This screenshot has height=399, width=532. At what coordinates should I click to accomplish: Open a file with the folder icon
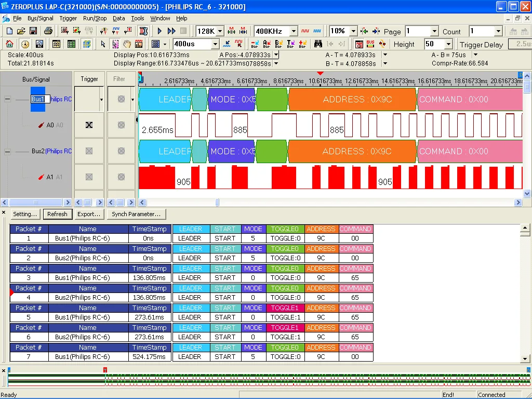point(21,31)
